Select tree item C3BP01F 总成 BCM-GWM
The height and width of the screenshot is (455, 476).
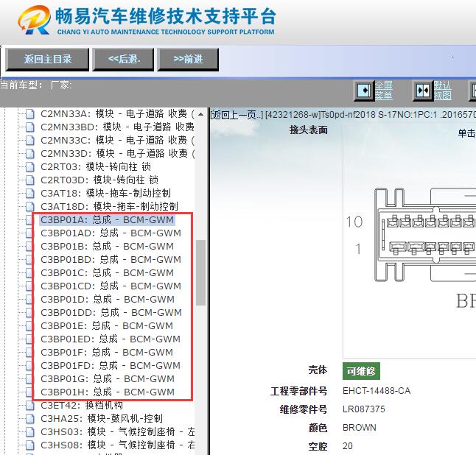pos(107,353)
